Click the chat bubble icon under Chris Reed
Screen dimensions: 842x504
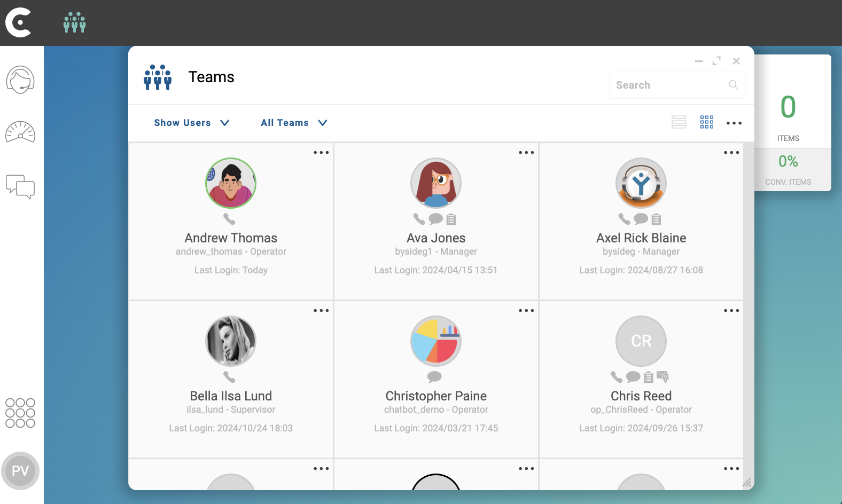click(x=633, y=377)
